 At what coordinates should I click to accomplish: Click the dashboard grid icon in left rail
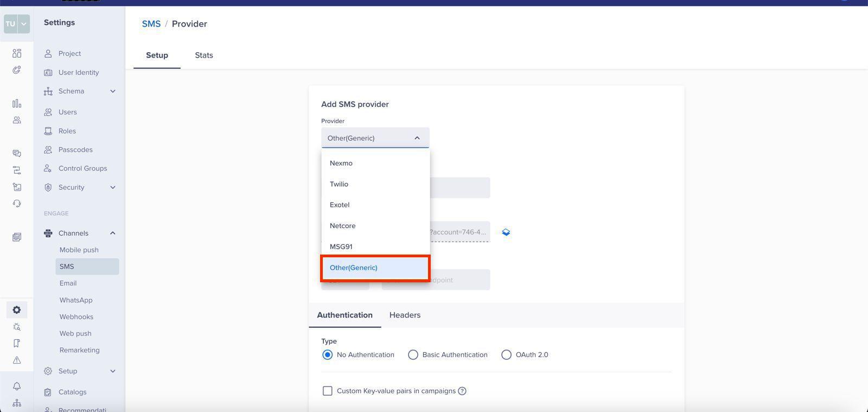pyautogui.click(x=17, y=53)
